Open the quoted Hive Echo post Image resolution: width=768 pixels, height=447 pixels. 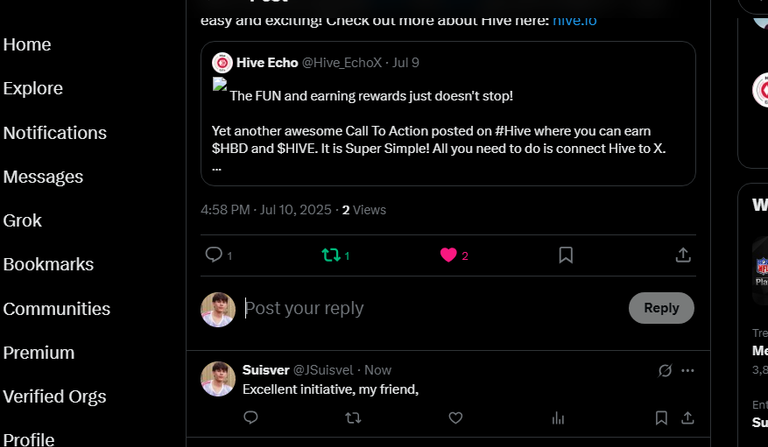tap(448, 114)
